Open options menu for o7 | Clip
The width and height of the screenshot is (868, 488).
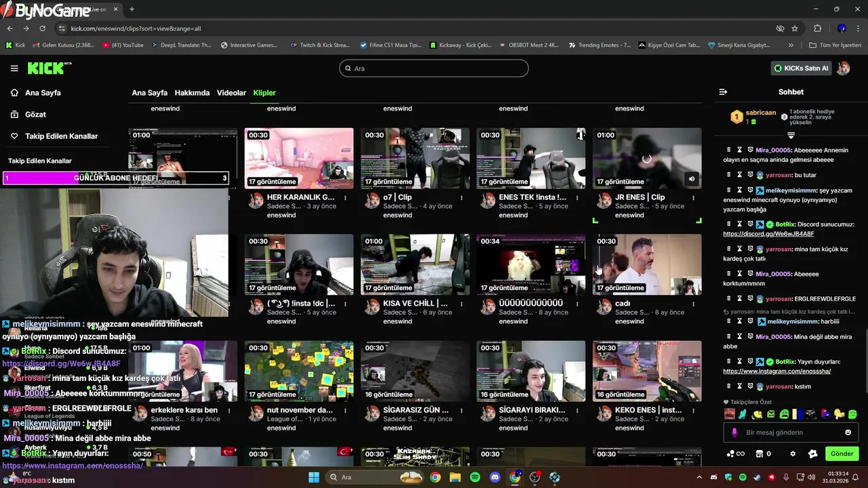pyautogui.click(x=461, y=198)
